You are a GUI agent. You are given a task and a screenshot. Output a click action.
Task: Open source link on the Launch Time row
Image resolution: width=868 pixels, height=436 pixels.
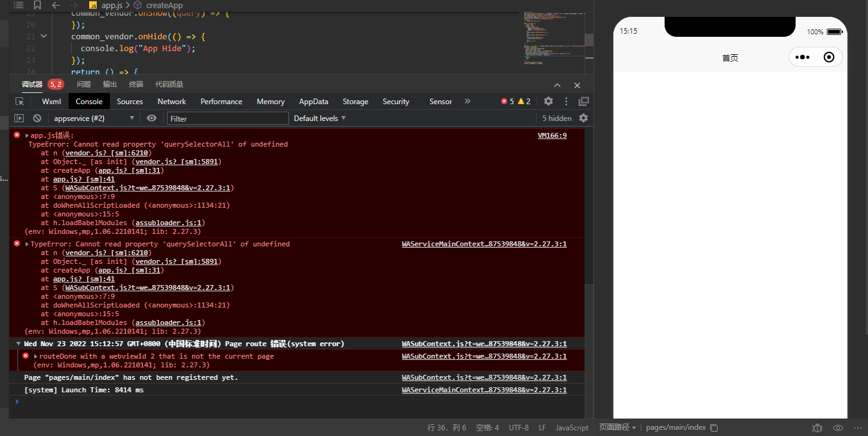coord(484,390)
